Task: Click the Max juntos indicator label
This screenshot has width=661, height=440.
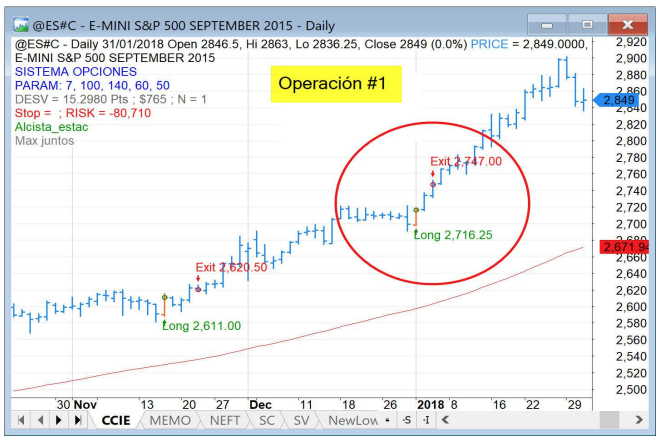Action: pyautogui.click(x=44, y=140)
